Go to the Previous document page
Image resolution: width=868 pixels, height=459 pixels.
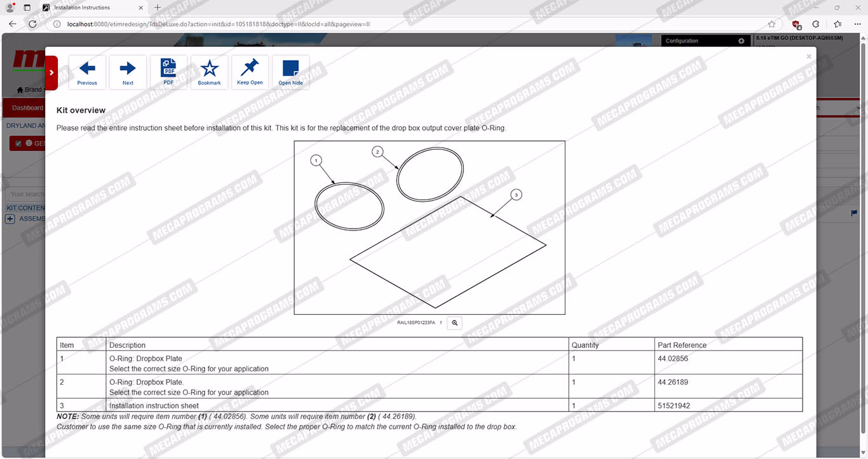[87, 72]
